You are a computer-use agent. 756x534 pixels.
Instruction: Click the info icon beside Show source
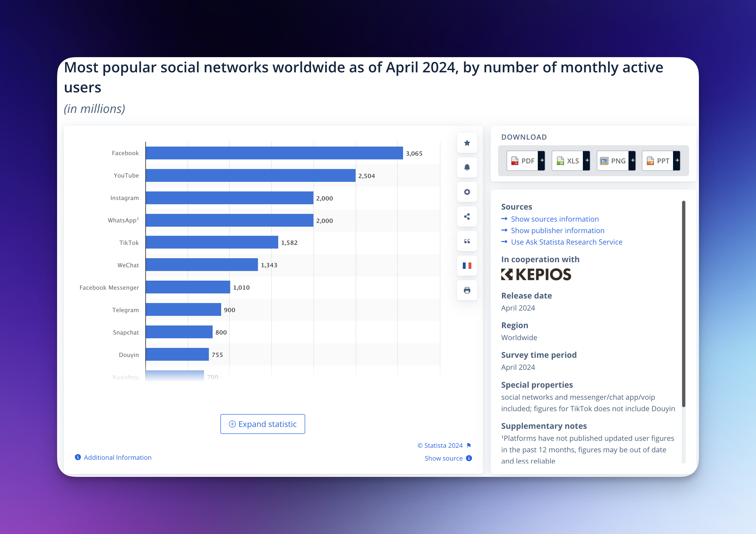tap(469, 458)
